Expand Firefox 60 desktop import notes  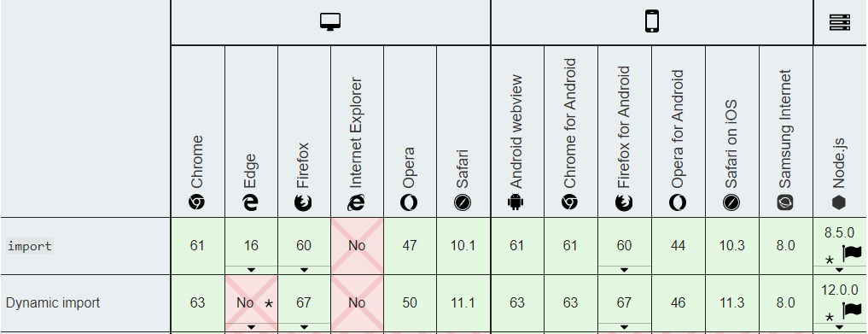click(x=304, y=270)
